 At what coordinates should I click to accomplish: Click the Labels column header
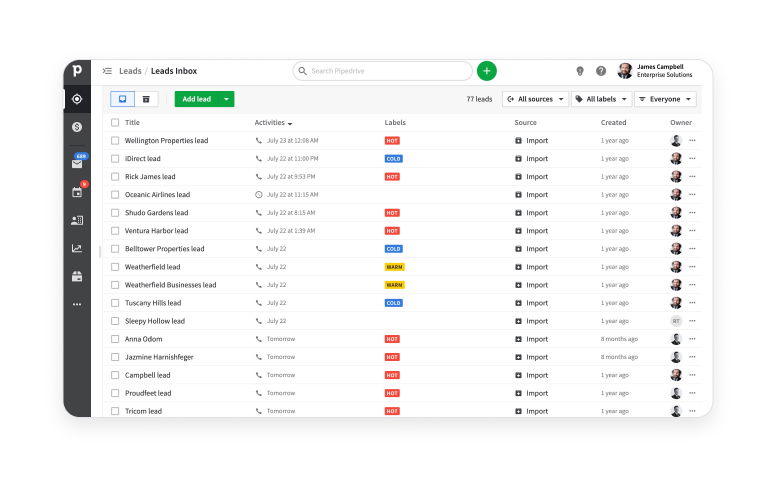tap(395, 122)
